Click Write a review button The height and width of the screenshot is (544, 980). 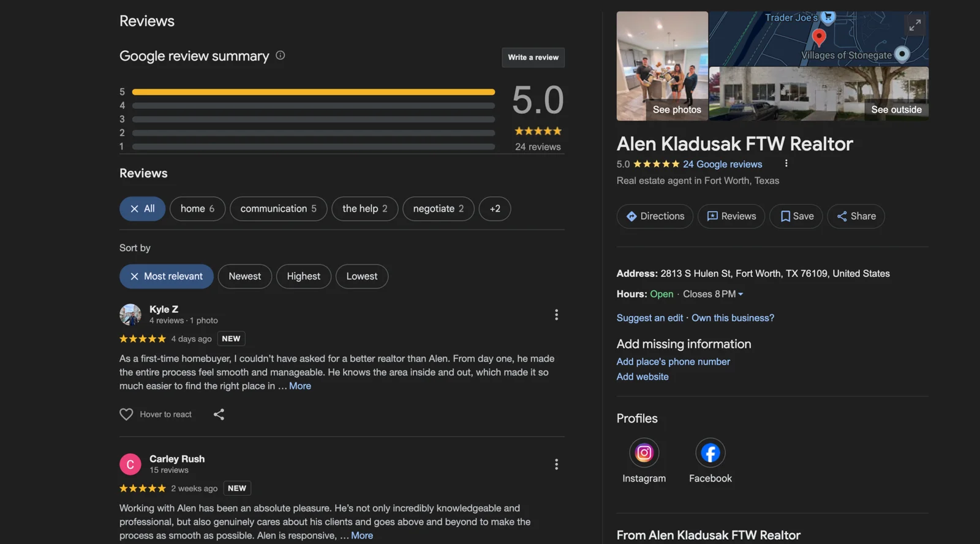(x=533, y=58)
